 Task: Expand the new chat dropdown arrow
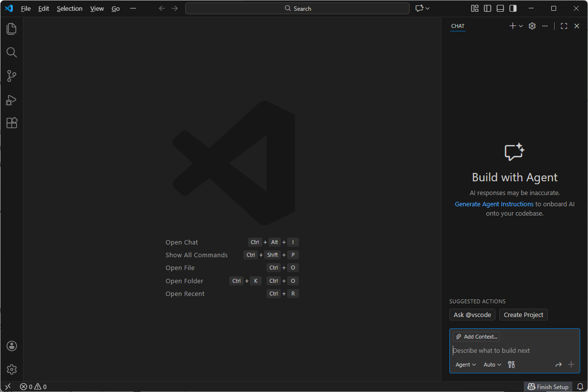tap(521, 26)
